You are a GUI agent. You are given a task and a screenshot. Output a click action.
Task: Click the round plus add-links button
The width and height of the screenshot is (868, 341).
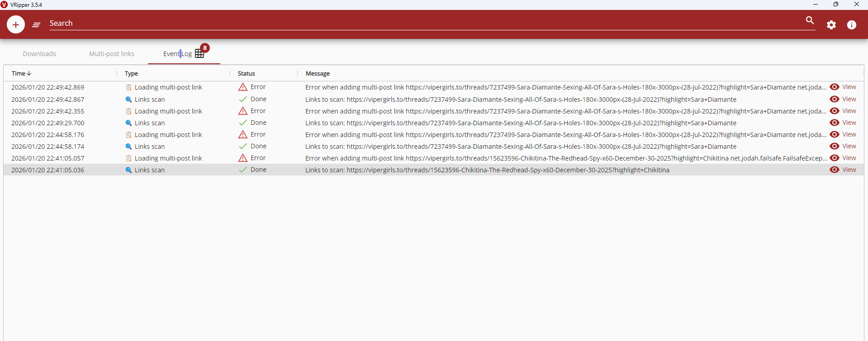tap(16, 24)
